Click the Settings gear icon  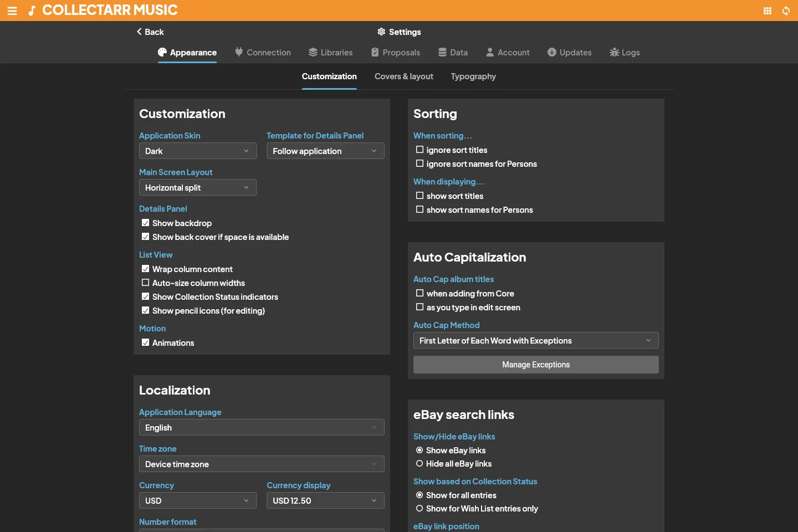pyautogui.click(x=381, y=32)
